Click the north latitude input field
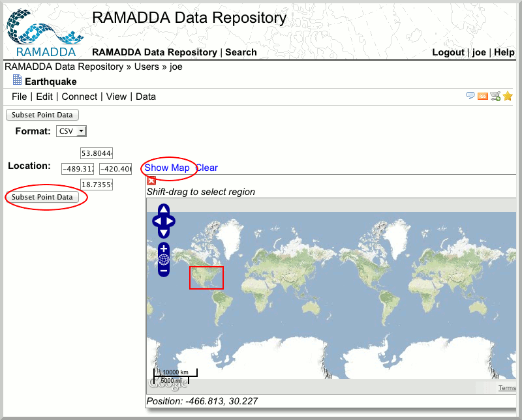The width and height of the screenshot is (522, 420). point(97,153)
